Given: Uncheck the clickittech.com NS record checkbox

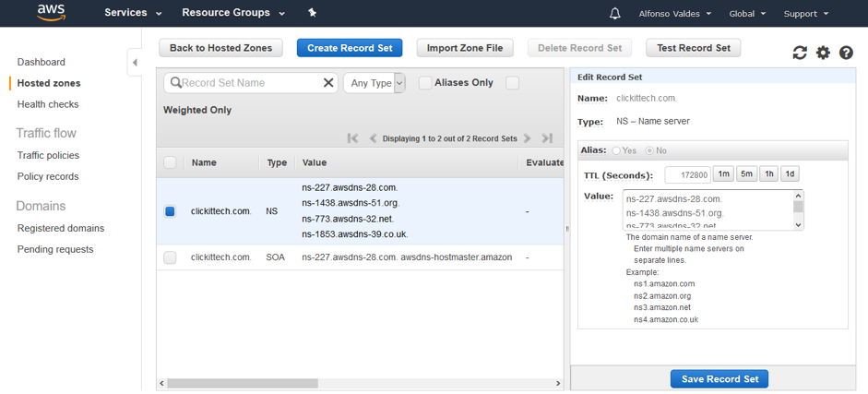Looking at the screenshot, I should tap(170, 211).
